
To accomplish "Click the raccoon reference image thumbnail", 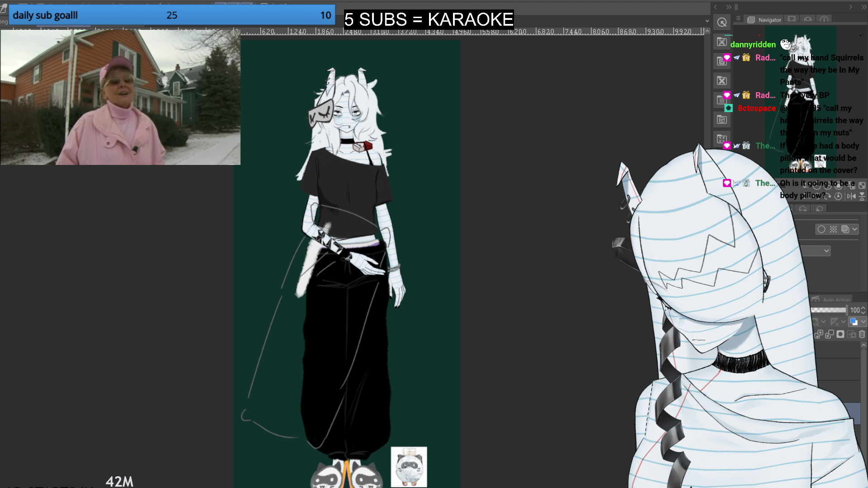I will [409, 467].
